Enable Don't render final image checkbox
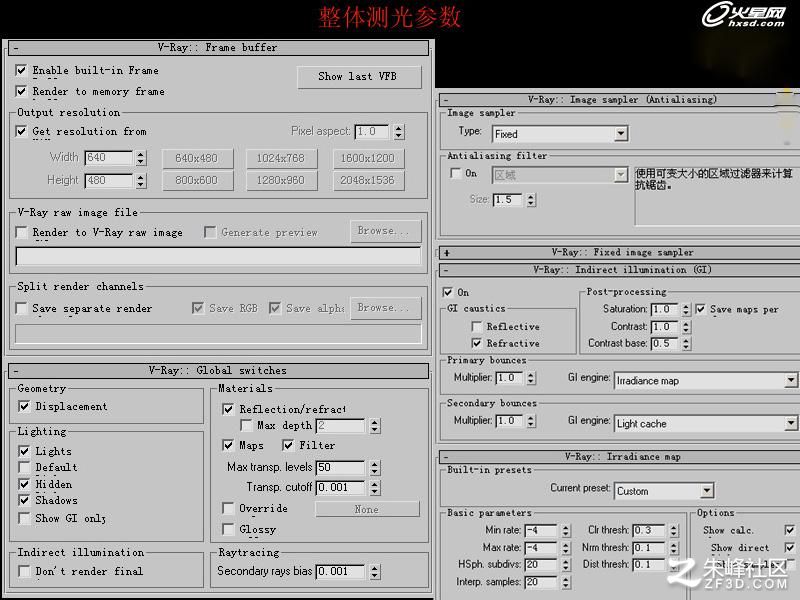The height and width of the screenshot is (600, 800). tap(24, 571)
